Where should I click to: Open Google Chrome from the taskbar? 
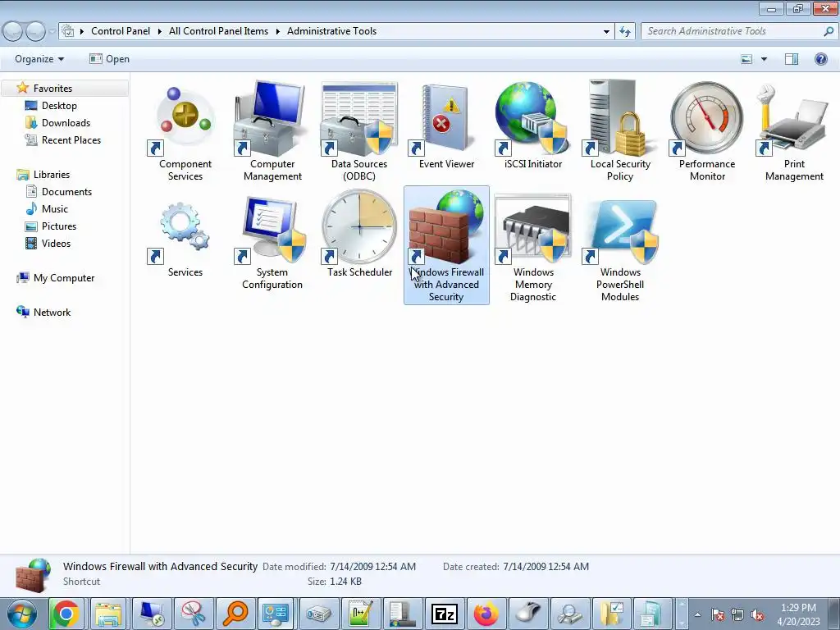tap(66, 614)
